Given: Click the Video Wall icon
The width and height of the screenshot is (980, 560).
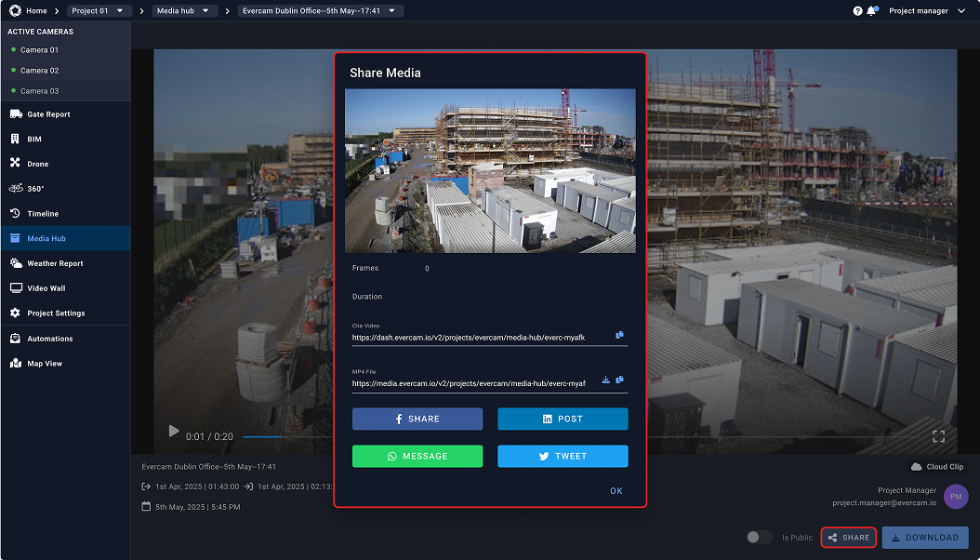Looking at the screenshot, I should click(x=14, y=287).
